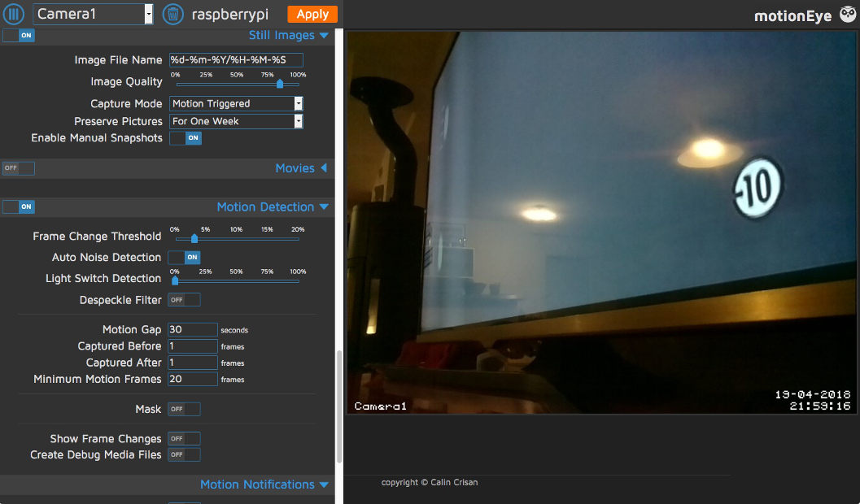
Task: Expand the Motion Notifications section
Action: [x=324, y=484]
